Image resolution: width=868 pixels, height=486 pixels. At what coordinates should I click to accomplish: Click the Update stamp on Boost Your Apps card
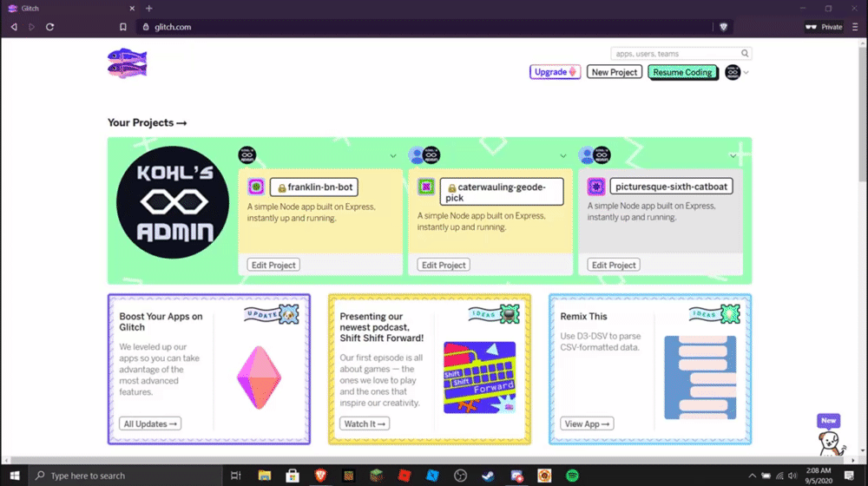click(272, 314)
